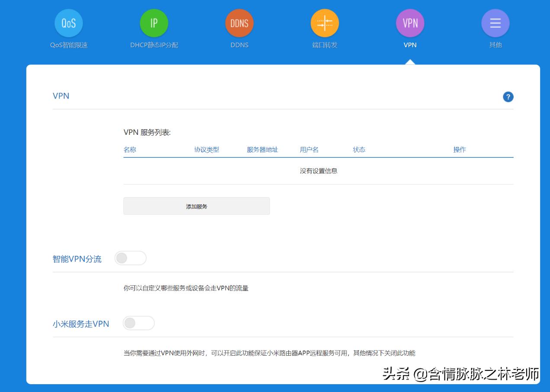
Task: Select the DHCP静态IP分配 icon
Action: pyautogui.click(x=154, y=22)
